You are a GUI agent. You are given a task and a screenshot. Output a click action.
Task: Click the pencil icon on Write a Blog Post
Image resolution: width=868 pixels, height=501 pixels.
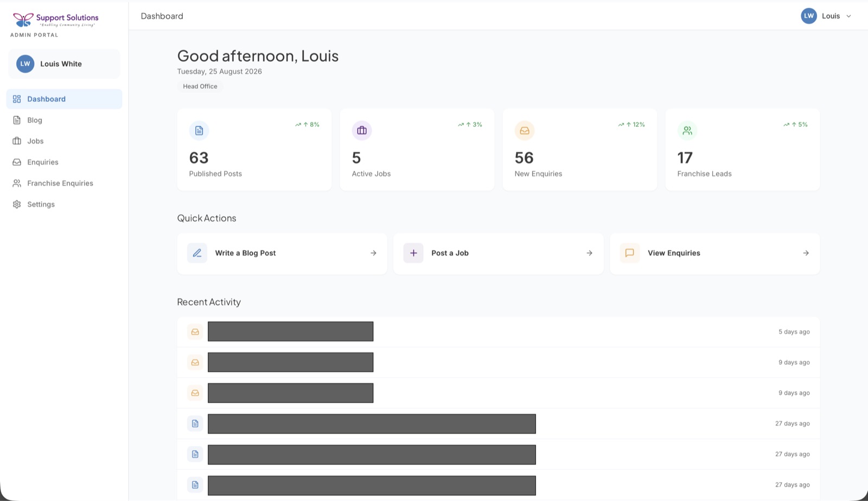pyautogui.click(x=197, y=253)
